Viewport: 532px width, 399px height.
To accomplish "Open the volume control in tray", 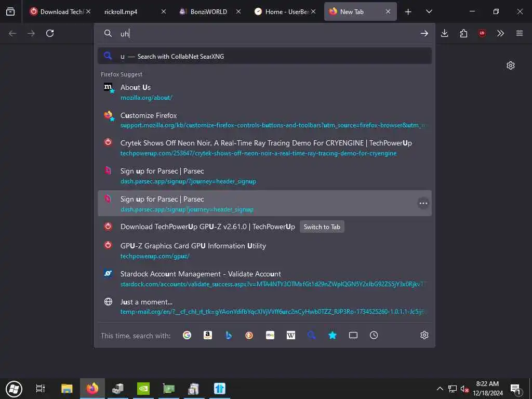I will (464, 389).
